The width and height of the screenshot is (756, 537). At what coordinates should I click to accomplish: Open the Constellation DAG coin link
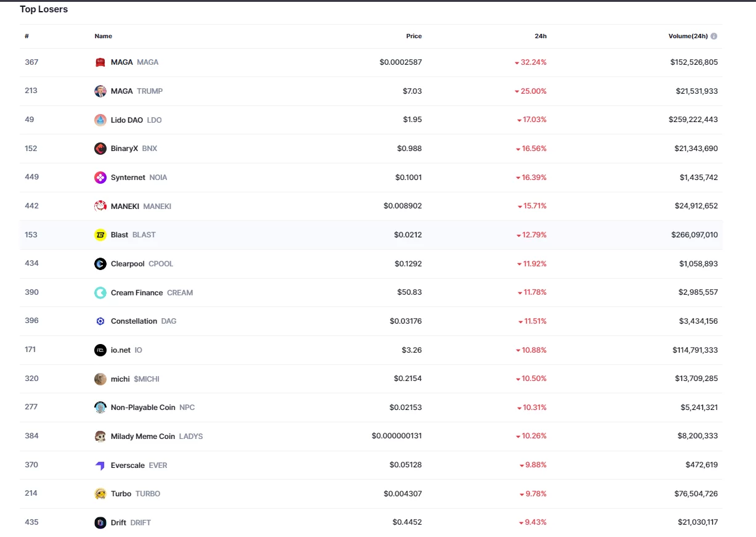pyautogui.click(x=143, y=321)
